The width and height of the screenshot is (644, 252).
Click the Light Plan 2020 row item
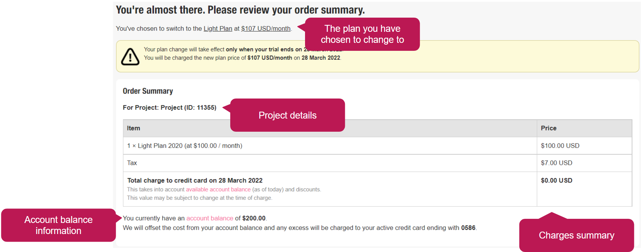point(185,146)
